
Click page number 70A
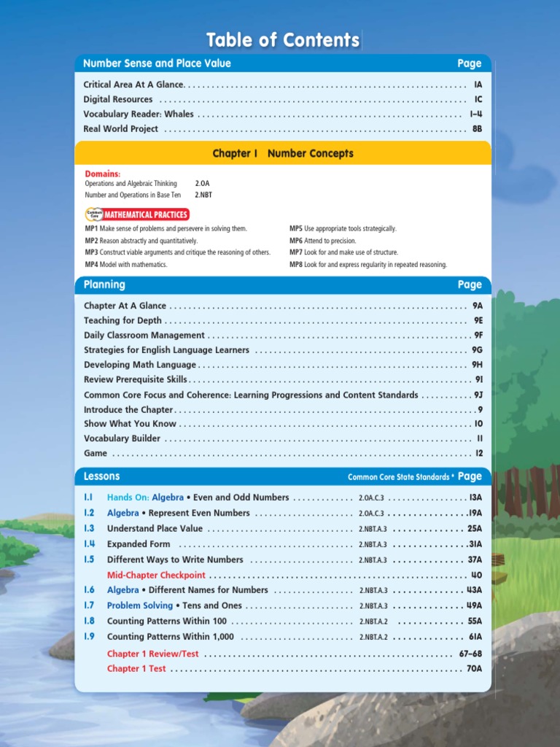(474, 668)
